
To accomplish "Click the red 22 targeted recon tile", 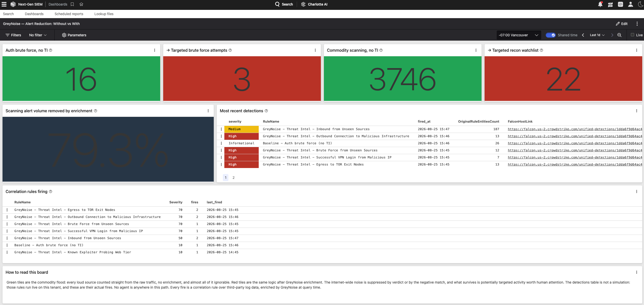I will (x=563, y=79).
